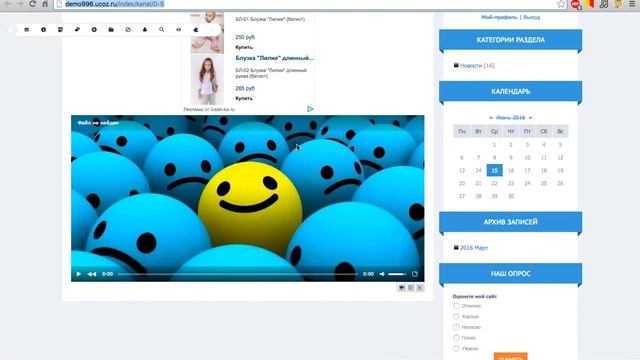Select the 'Неплохо' poll option
The width and height of the screenshot is (640, 360).
[456, 327]
